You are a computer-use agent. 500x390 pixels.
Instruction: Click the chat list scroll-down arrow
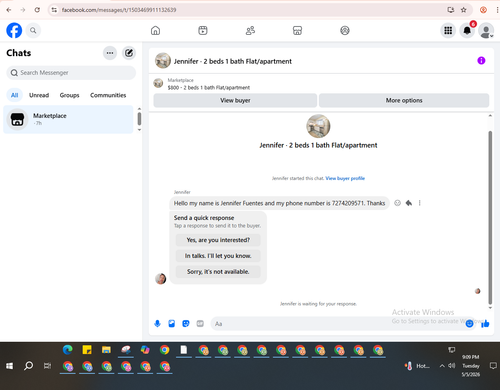(x=139, y=130)
